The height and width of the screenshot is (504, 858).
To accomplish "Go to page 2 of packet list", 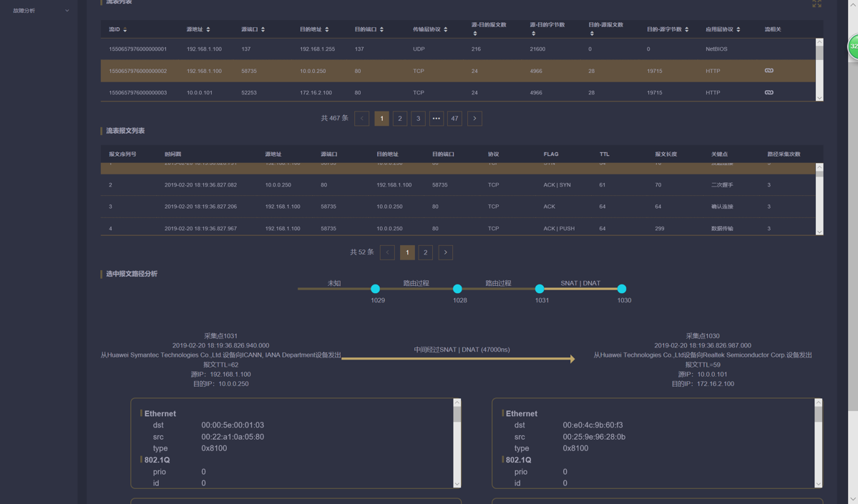I will click(425, 252).
